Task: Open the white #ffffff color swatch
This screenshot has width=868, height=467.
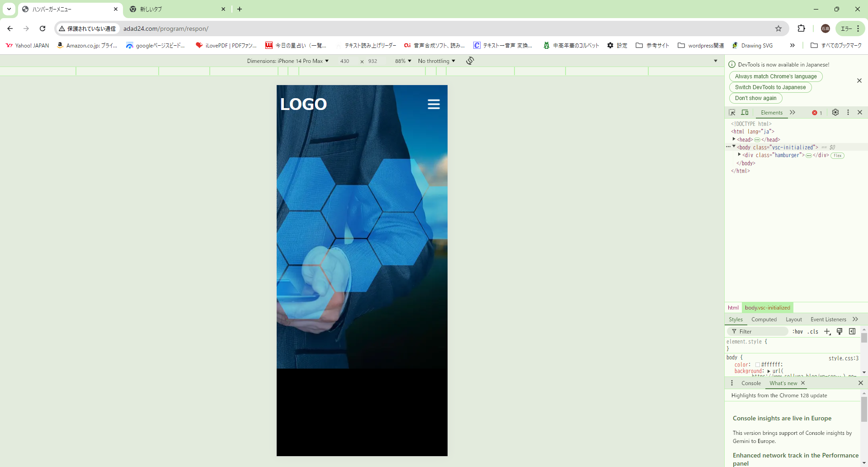Action: click(x=758, y=365)
